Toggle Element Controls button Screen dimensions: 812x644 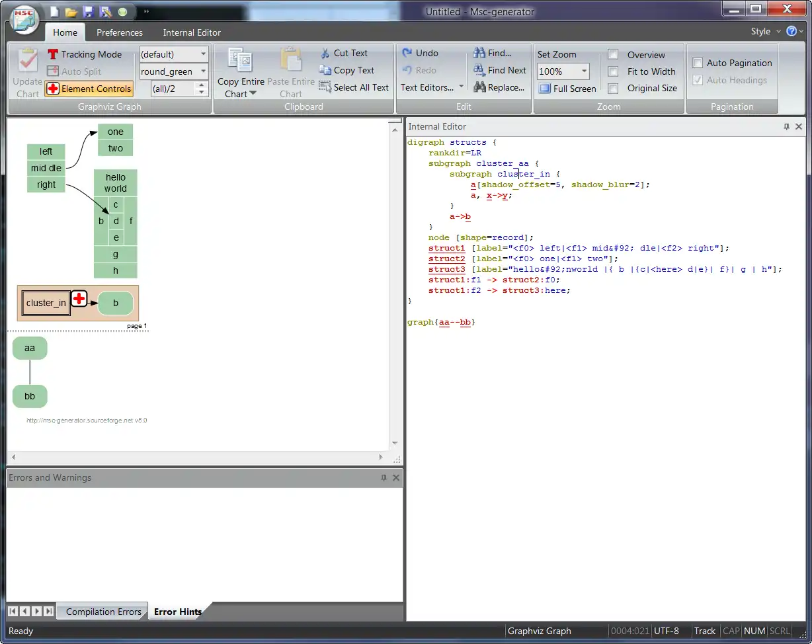point(89,89)
